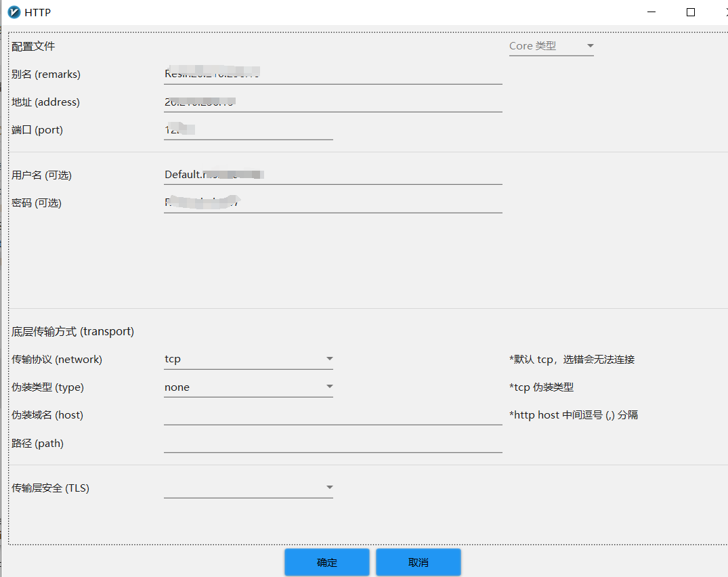Click the 密码 (可选) label
The width and height of the screenshot is (728, 577).
click(x=37, y=203)
